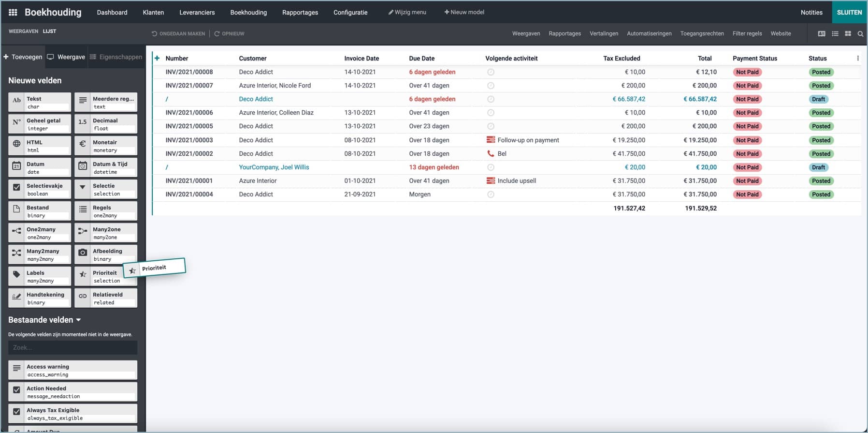Switch to the Toevoegen tab
Screen dimensions: 868x433
click(x=23, y=57)
